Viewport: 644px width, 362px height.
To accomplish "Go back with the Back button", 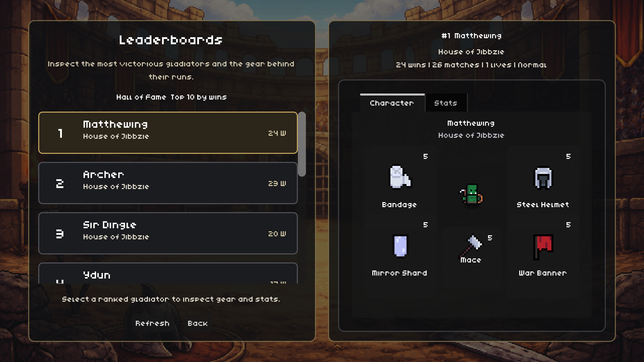I will click(198, 323).
